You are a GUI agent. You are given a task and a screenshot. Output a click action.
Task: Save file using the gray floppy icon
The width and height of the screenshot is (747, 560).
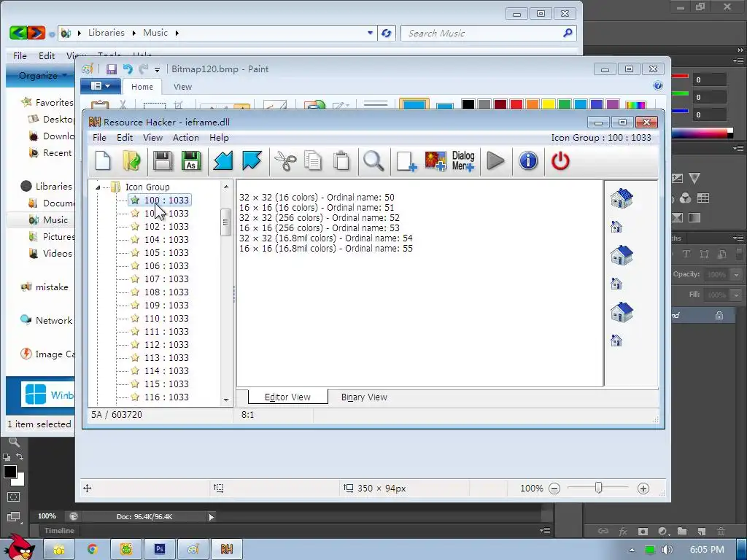[x=163, y=160]
